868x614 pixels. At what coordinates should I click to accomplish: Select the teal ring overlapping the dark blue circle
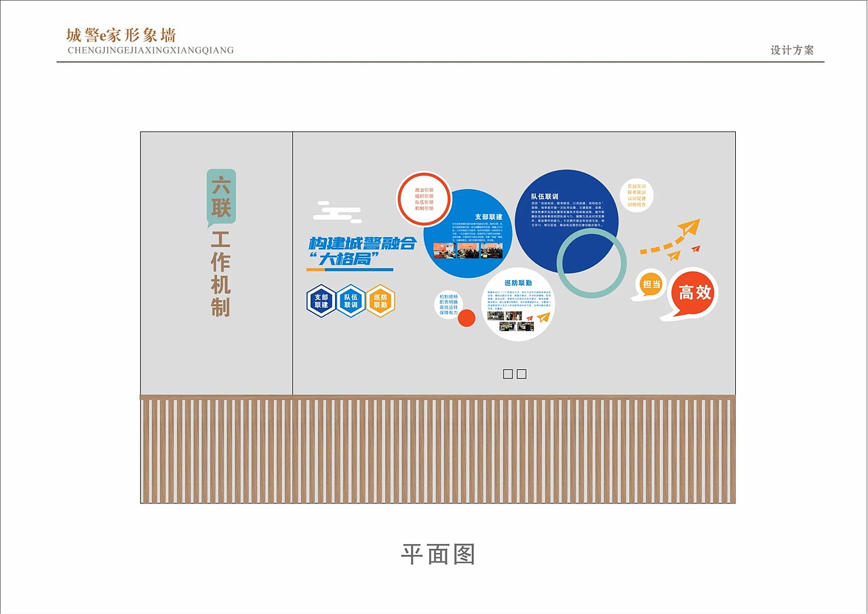(x=591, y=263)
